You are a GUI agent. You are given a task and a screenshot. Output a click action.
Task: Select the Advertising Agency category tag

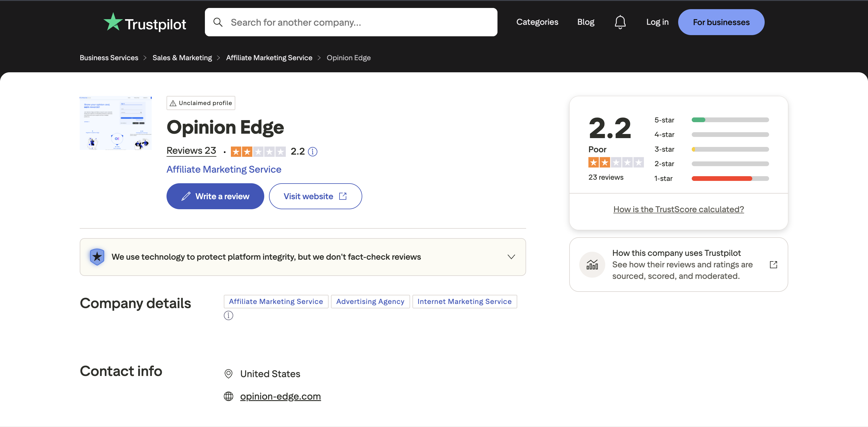coord(370,301)
